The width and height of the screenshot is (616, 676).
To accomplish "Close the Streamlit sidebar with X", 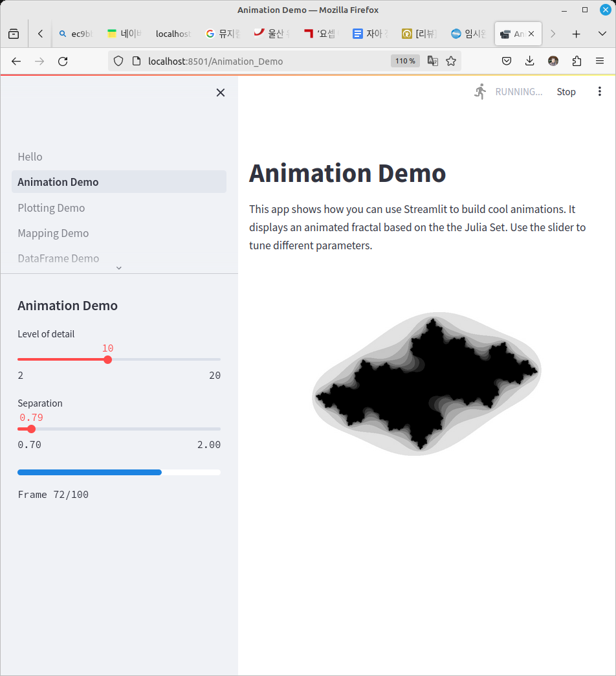I will [x=221, y=93].
